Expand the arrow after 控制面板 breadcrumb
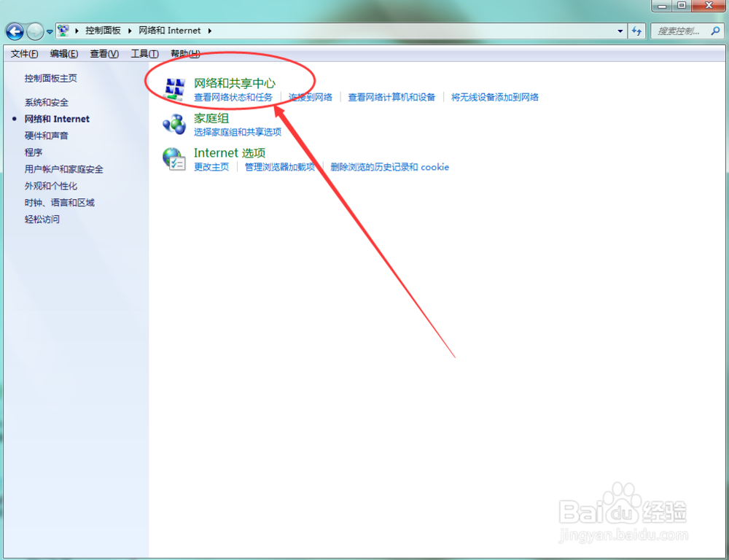The height and width of the screenshot is (560, 729). click(x=130, y=31)
